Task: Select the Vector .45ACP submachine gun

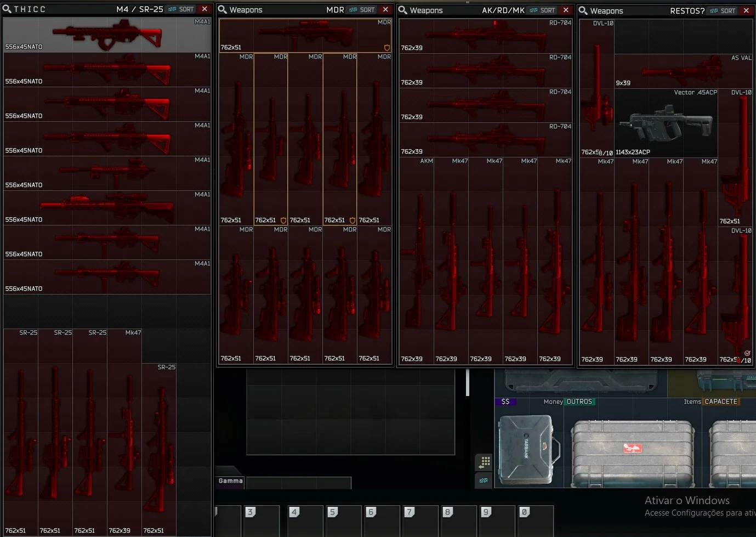Action: tap(666, 123)
